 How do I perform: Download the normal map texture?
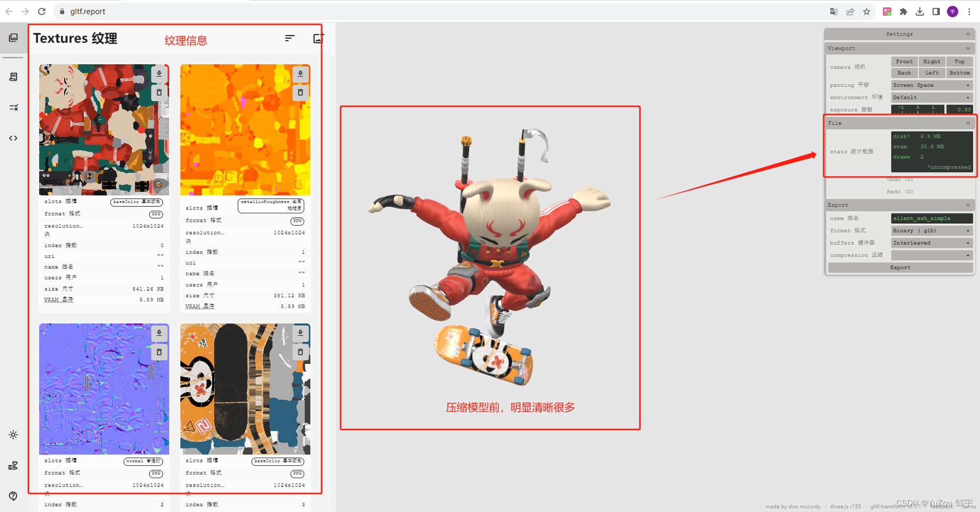(159, 333)
